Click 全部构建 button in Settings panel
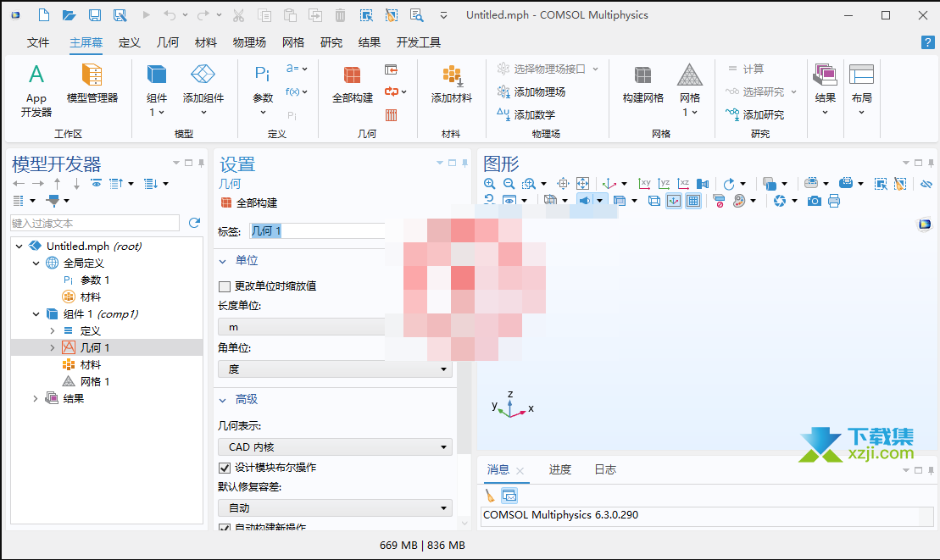 pyautogui.click(x=249, y=203)
